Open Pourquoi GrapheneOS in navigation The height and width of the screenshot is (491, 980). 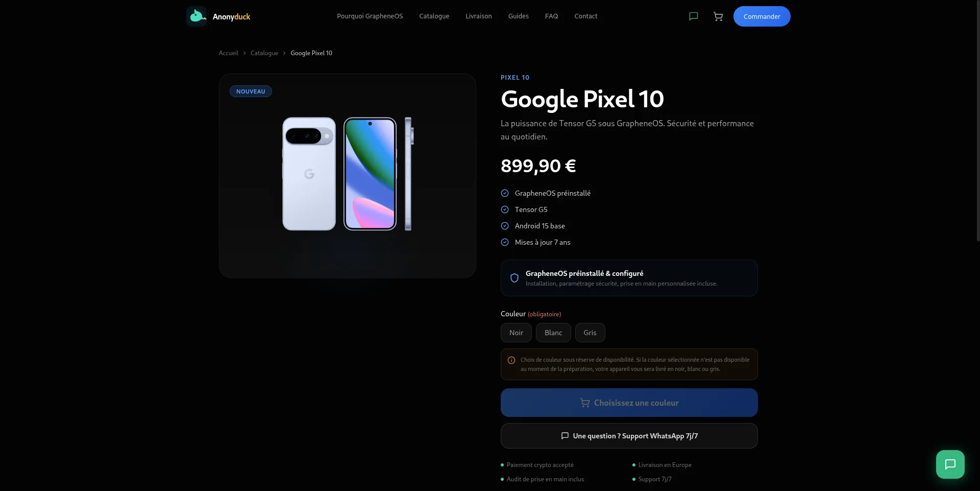[370, 16]
